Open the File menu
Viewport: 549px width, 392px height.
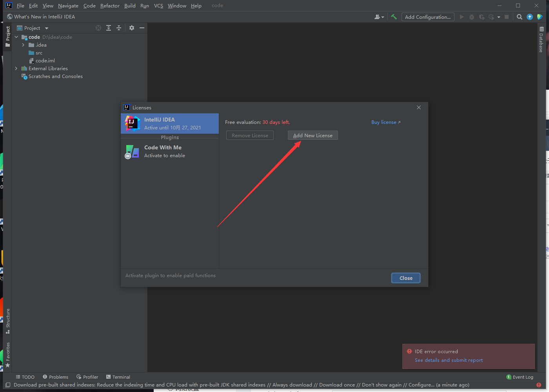[20, 6]
